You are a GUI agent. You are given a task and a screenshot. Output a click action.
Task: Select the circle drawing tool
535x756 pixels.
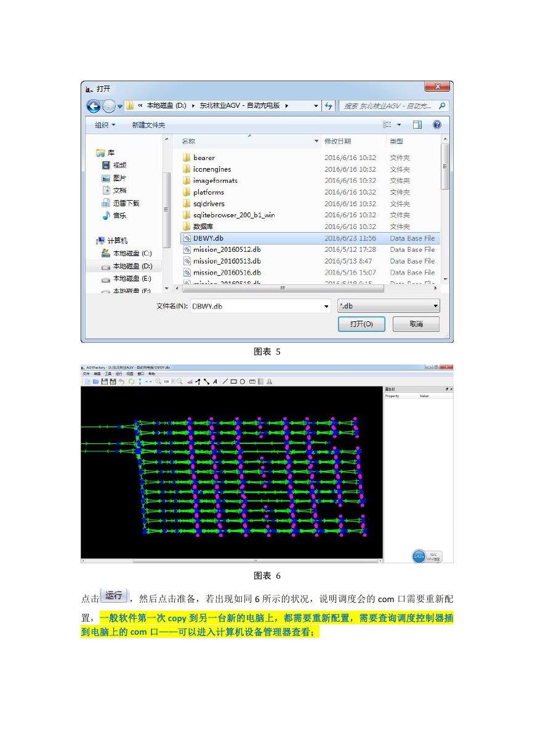(x=243, y=382)
